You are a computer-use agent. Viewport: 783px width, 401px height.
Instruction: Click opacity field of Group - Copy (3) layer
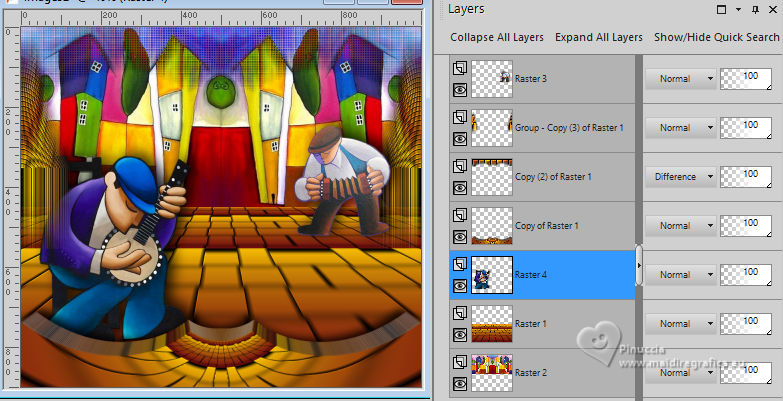(746, 128)
